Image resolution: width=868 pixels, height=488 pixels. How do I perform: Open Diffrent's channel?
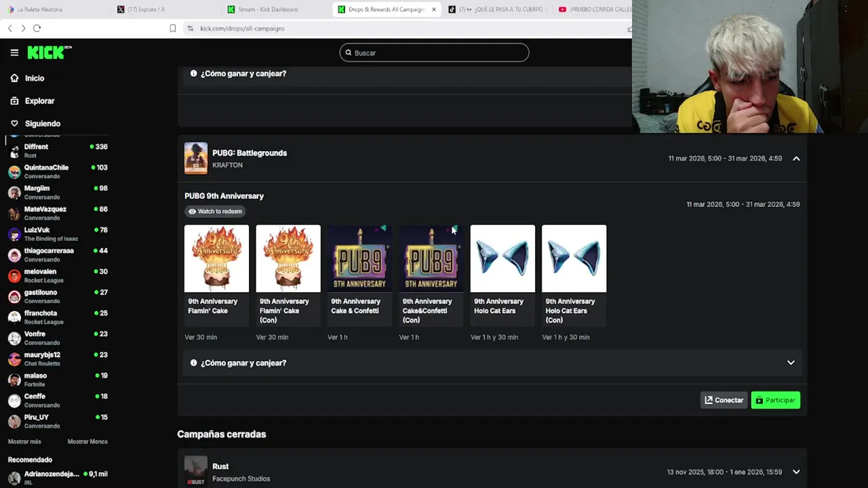(58, 150)
